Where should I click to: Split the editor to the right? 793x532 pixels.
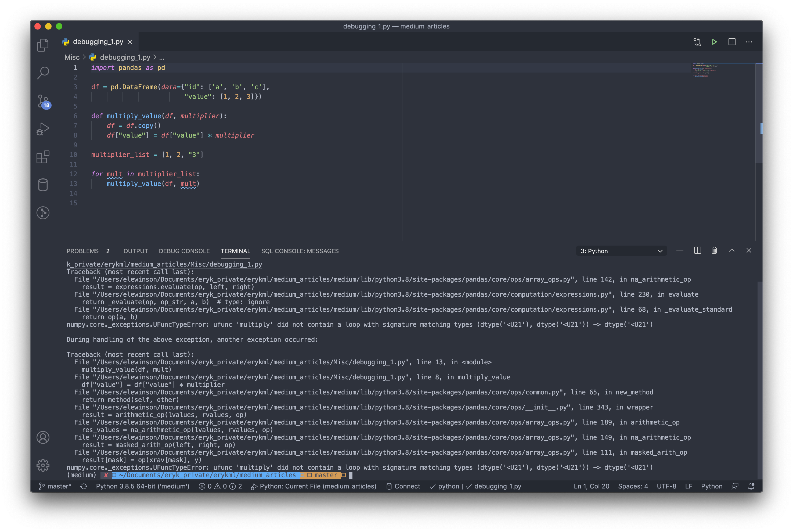(731, 42)
